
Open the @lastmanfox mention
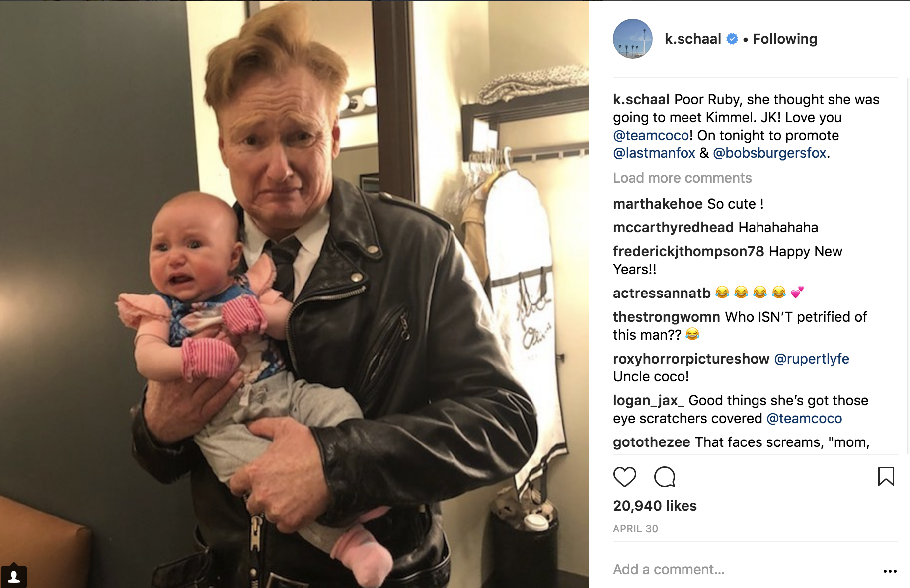pos(654,153)
